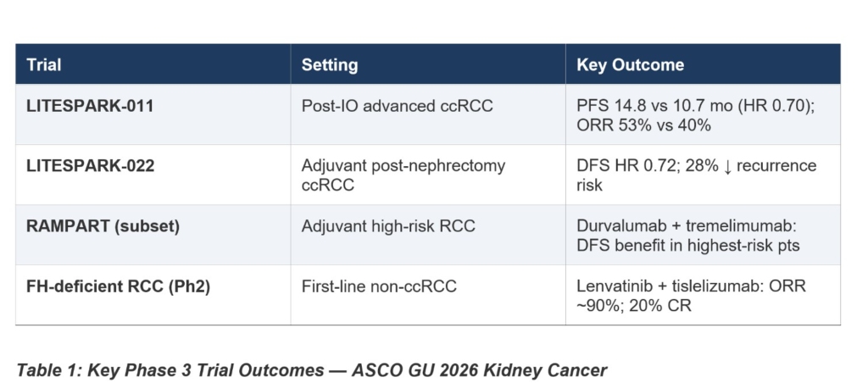Click the Table 1 caption below table
This screenshot has width=868, height=383.
click(x=310, y=369)
